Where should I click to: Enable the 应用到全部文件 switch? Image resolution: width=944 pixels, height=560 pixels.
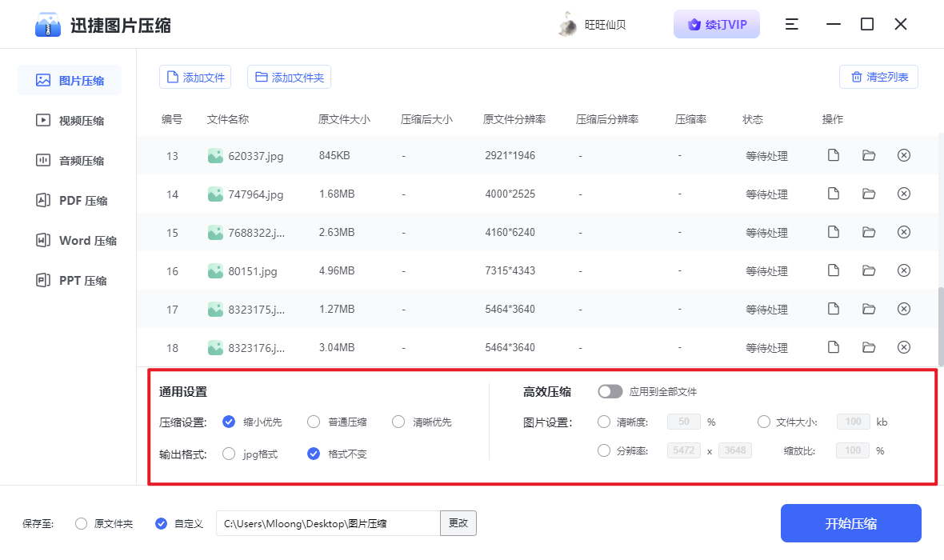610,391
